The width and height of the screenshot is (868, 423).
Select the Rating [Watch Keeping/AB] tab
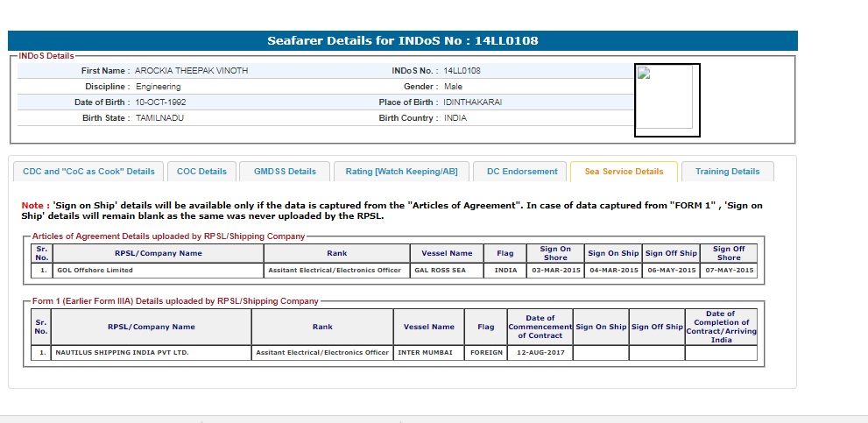pos(401,172)
